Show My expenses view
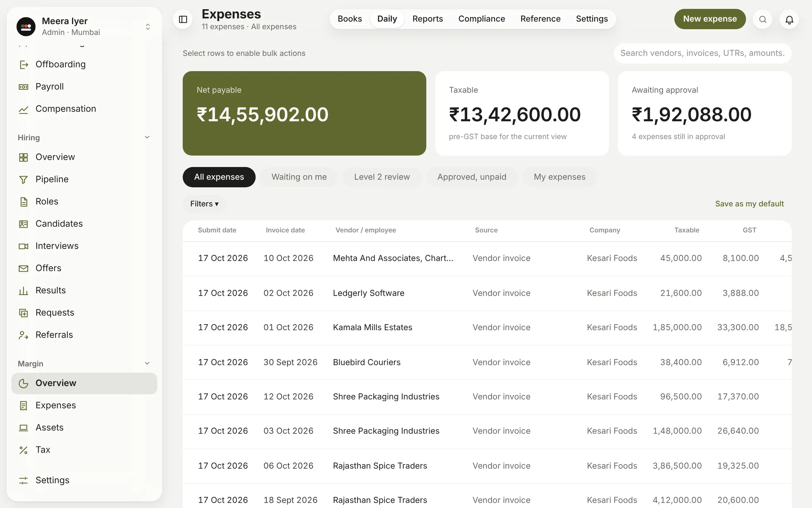 pyautogui.click(x=559, y=177)
